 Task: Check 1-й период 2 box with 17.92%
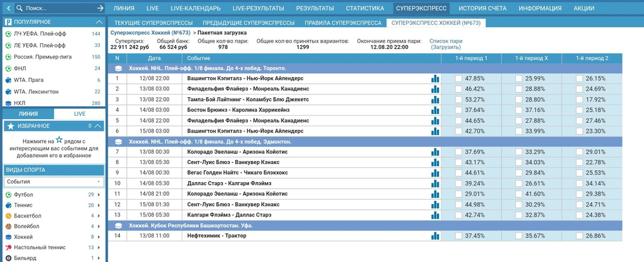click(x=579, y=100)
